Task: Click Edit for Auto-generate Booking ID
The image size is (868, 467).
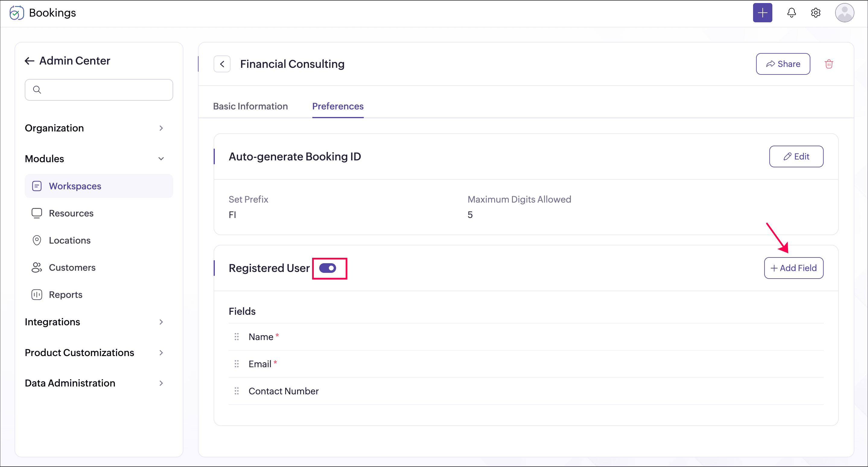Action: (796, 156)
